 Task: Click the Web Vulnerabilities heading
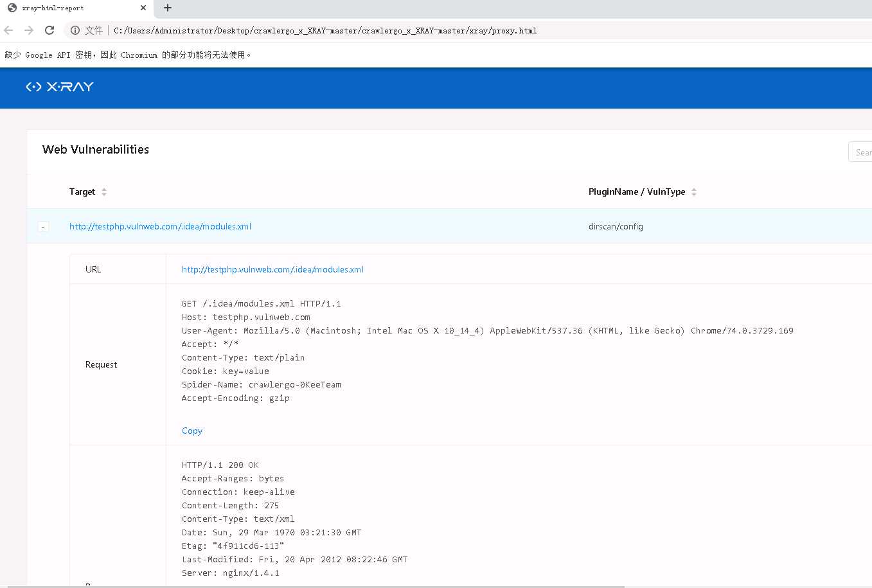click(96, 149)
